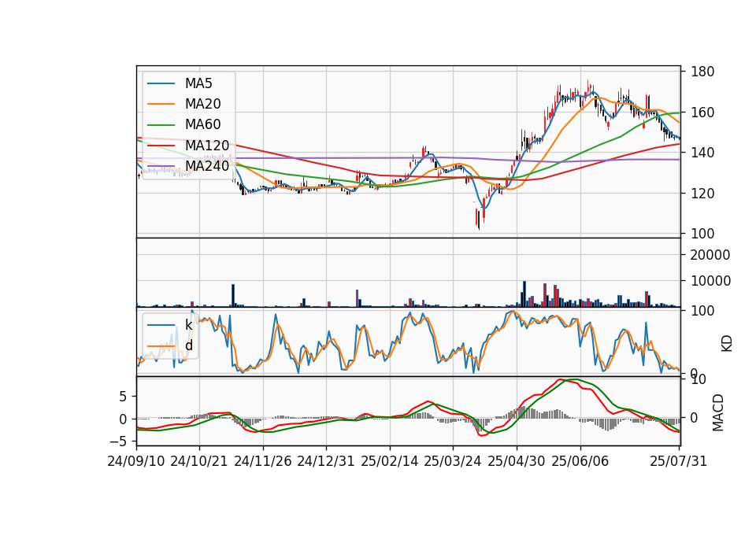Image resolution: width=756 pixels, height=543 pixels.
Task: Click the 24/11/26 date axis label
Action: [x=263, y=461]
